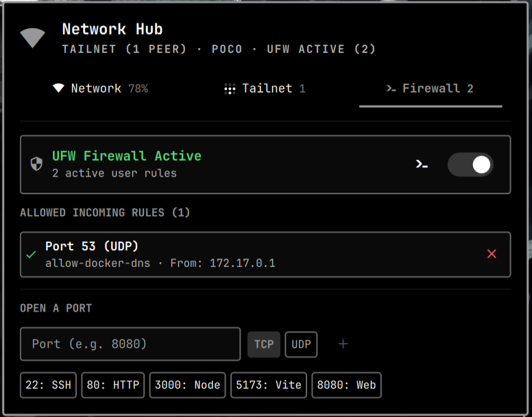Choose the 80: HTTP preset

pos(113,385)
